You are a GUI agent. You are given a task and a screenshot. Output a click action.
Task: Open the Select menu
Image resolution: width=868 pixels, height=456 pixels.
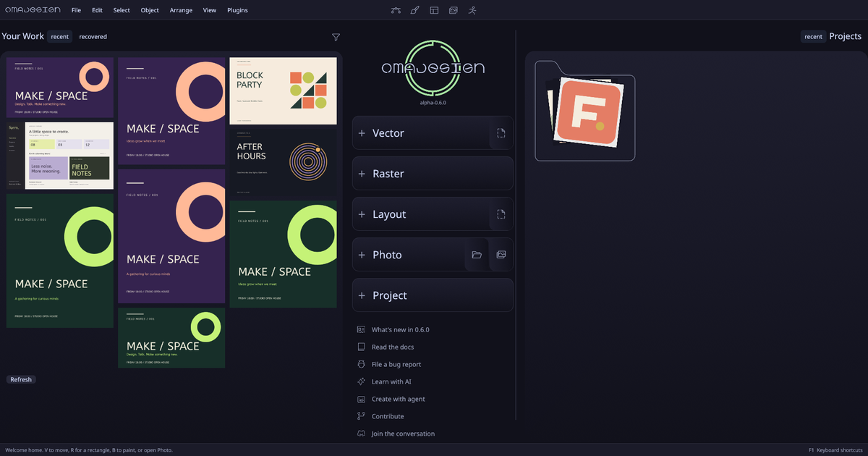coord(122,10)
